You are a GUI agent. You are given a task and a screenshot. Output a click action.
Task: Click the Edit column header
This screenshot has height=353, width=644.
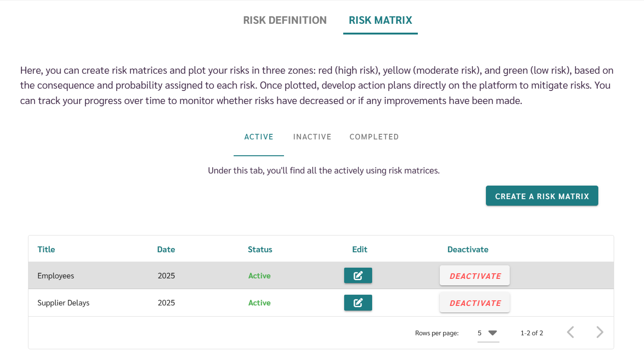pos(360,249)
